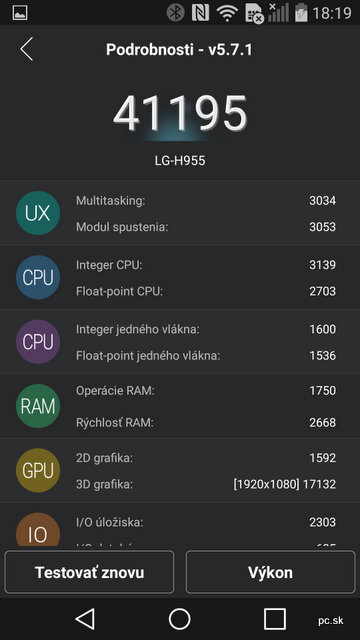Tap the total score 41195
Image resolution: width=360 pixels, height=640 pixels.
[180, 114]
